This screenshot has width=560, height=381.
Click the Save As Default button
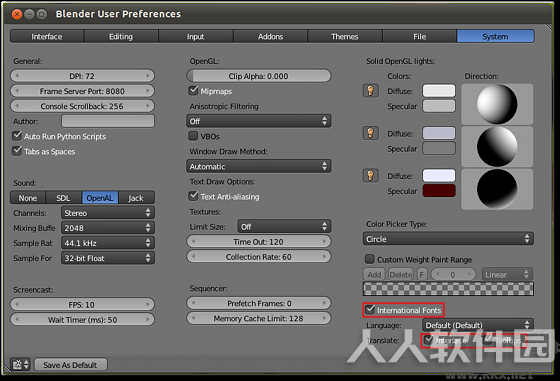click(x=70, y=365)
